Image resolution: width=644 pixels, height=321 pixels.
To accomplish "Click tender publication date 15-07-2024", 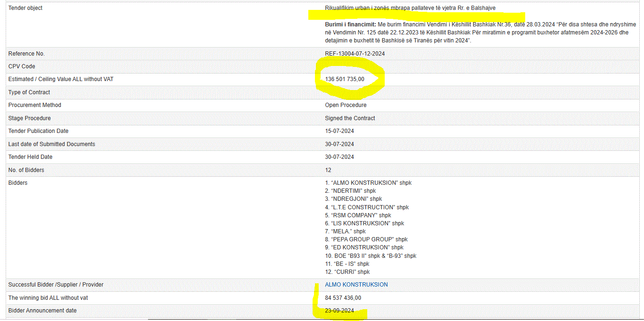I will point(339,131).
